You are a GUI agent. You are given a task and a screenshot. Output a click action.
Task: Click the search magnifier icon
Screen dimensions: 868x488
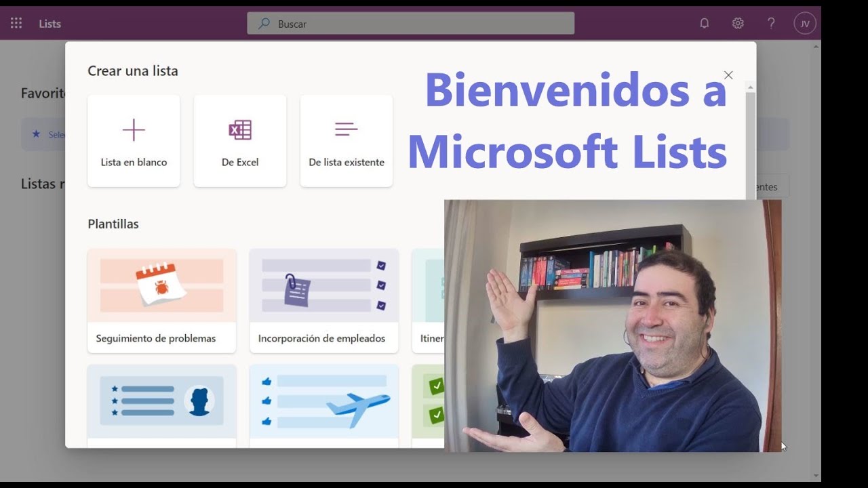pyautogui.click(x=263, y=23)
